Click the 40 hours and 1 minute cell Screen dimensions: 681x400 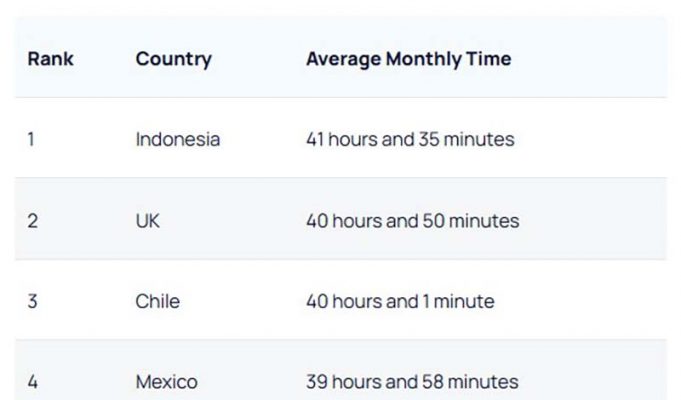399,301
